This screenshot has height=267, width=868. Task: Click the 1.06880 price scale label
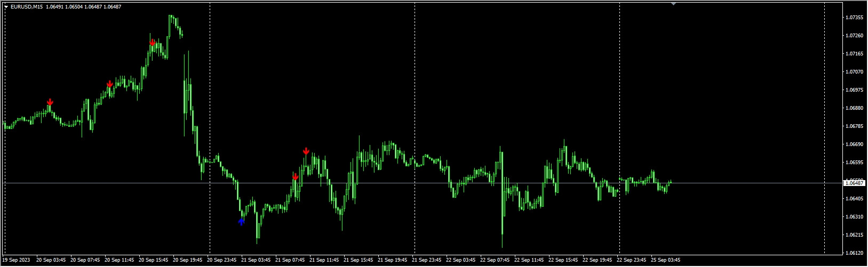tap(855, 108)
